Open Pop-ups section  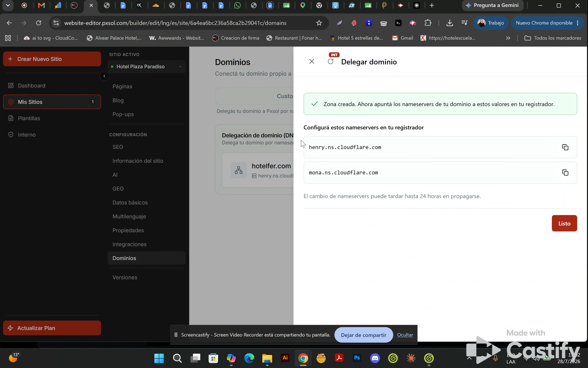click(147, 114)
